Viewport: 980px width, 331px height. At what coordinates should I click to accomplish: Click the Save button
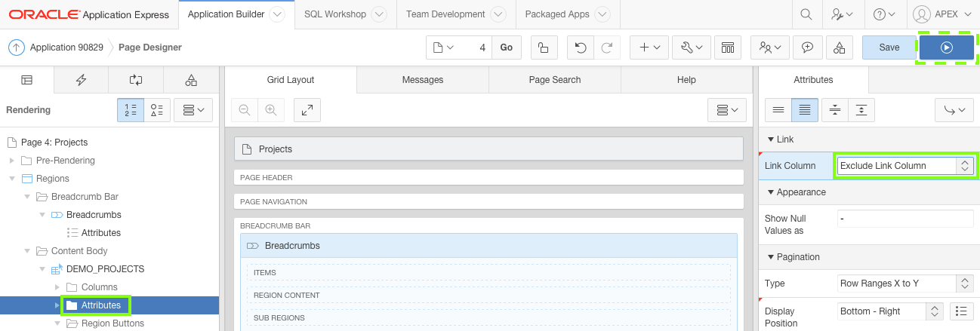click(889, 48)
